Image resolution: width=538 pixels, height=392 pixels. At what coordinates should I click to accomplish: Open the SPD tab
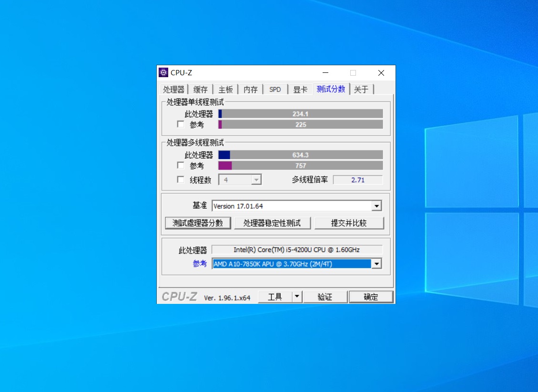275,90
